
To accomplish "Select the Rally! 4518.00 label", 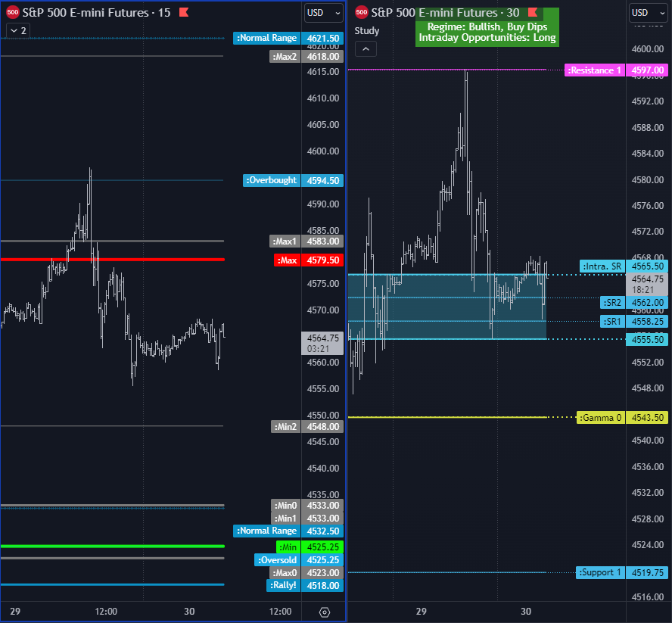I will (305, 586).
